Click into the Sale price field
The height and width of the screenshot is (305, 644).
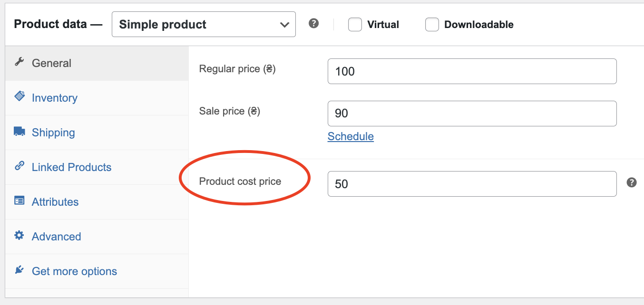click(472, 113)
